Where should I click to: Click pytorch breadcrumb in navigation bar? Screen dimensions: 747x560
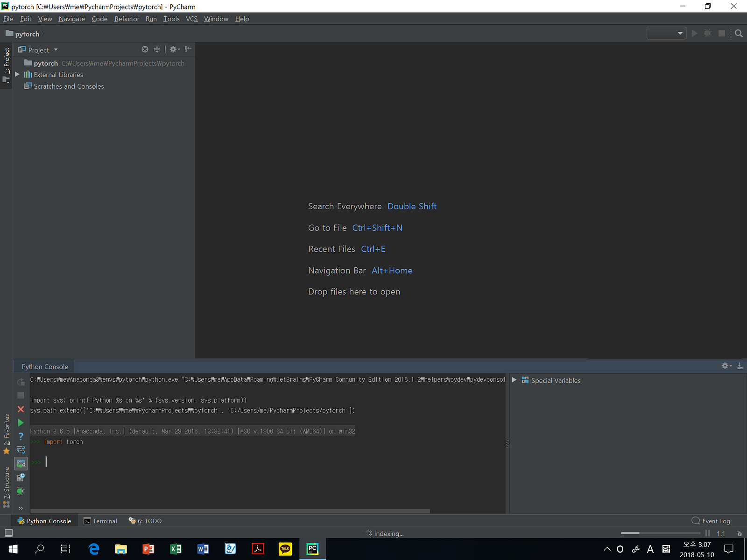click(x=22, y=34)
